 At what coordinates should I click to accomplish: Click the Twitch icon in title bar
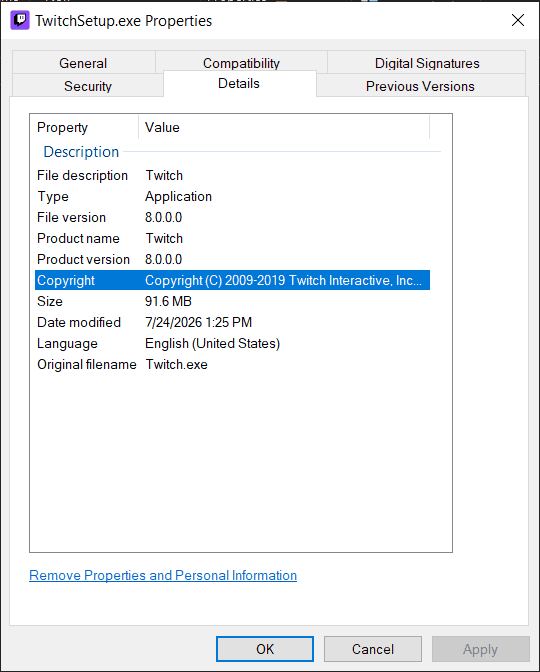[20, 20]
